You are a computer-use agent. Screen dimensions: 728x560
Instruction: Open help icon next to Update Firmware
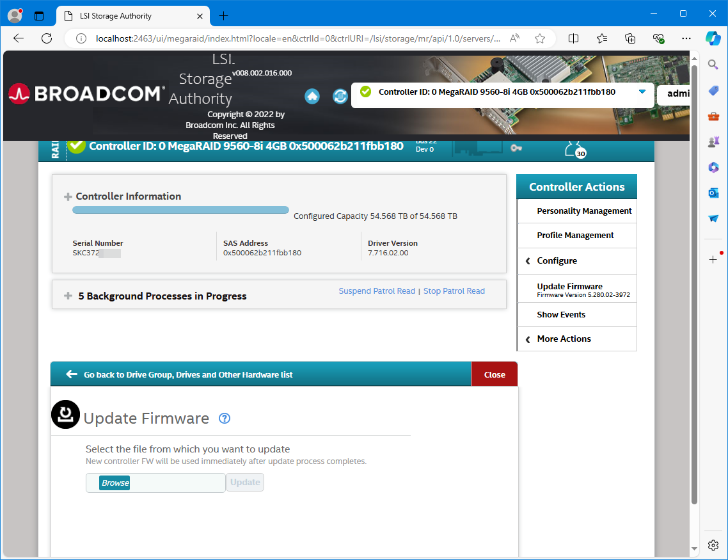point(225,419)
